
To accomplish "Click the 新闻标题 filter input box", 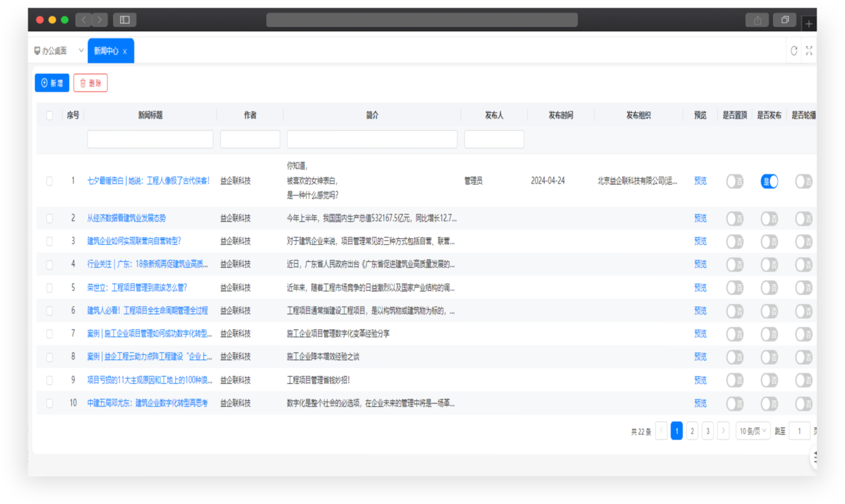I will 151,139.
